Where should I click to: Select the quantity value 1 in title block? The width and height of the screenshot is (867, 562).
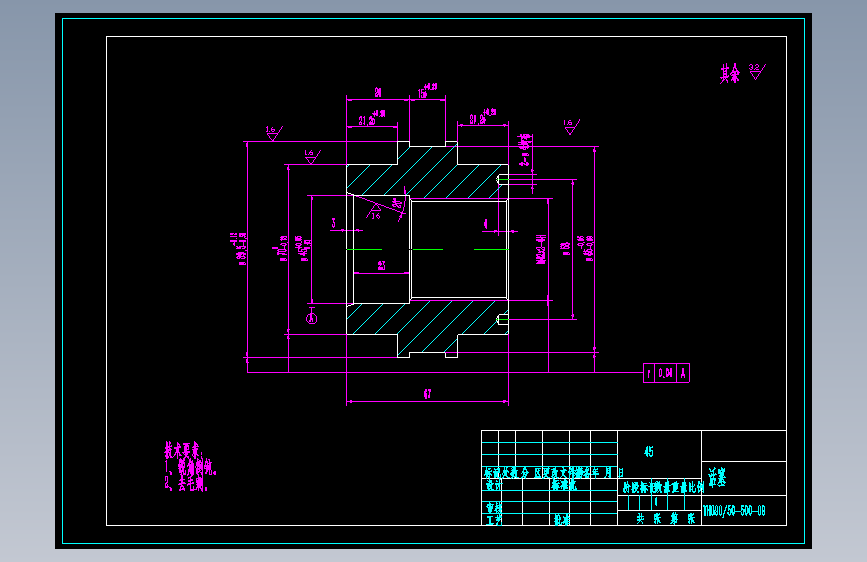click(656, 502)
